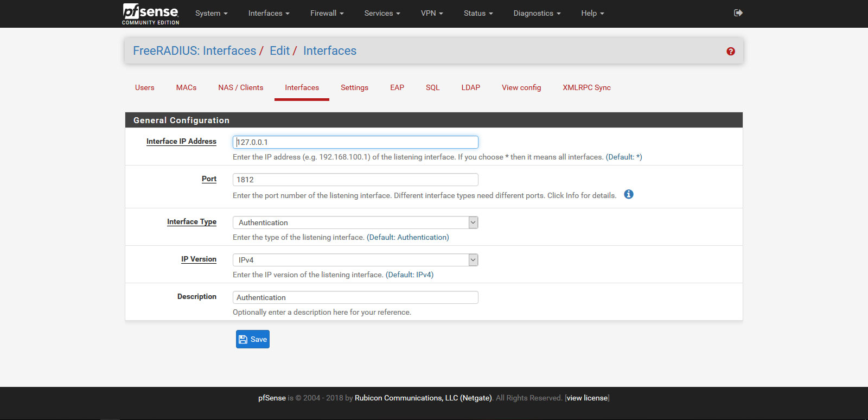Switch to the MACs tab
Screen dimensions: 868x420
186,87
